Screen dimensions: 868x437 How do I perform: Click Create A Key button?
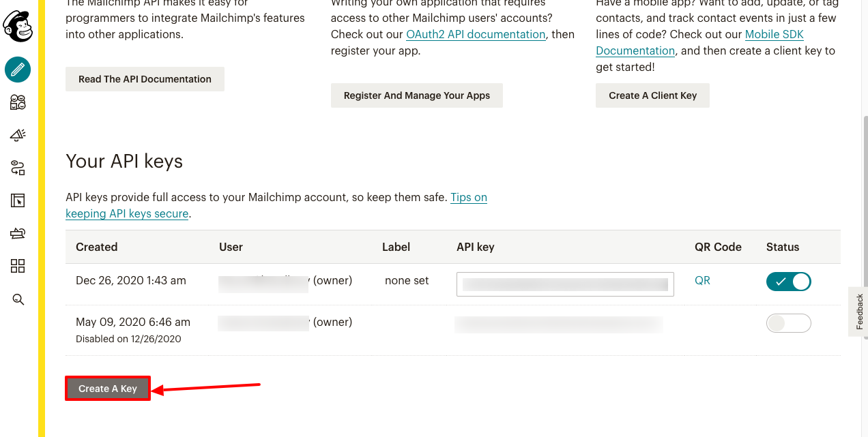[107, 387]
